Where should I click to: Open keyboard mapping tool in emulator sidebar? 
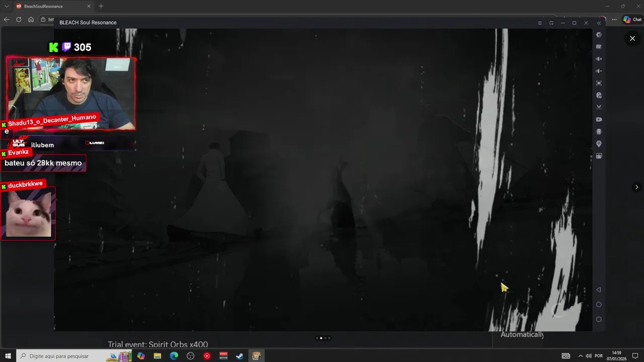(x=599, y=47)
